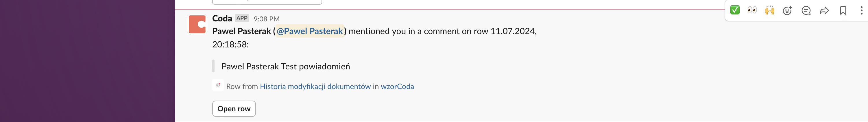Click the bold Pawel Pasterak name starting message
This screenshot has width=868, height=122.
(241, 31)
